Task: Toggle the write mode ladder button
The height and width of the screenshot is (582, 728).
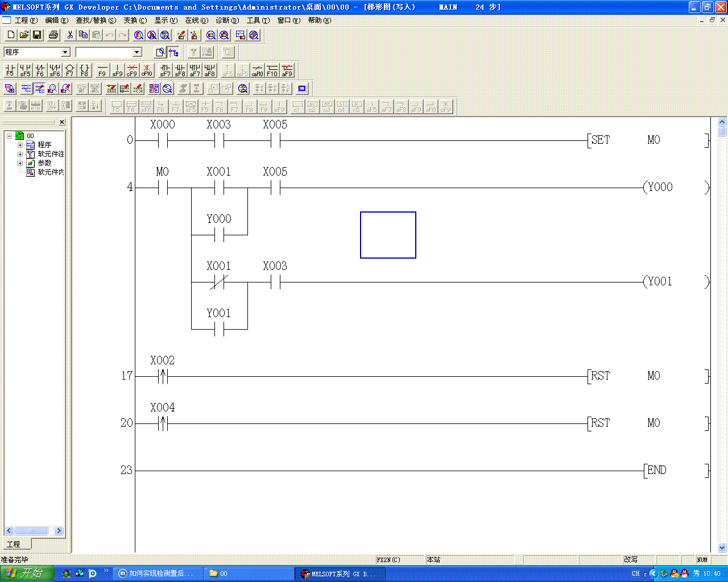Action: coord(39,89)
